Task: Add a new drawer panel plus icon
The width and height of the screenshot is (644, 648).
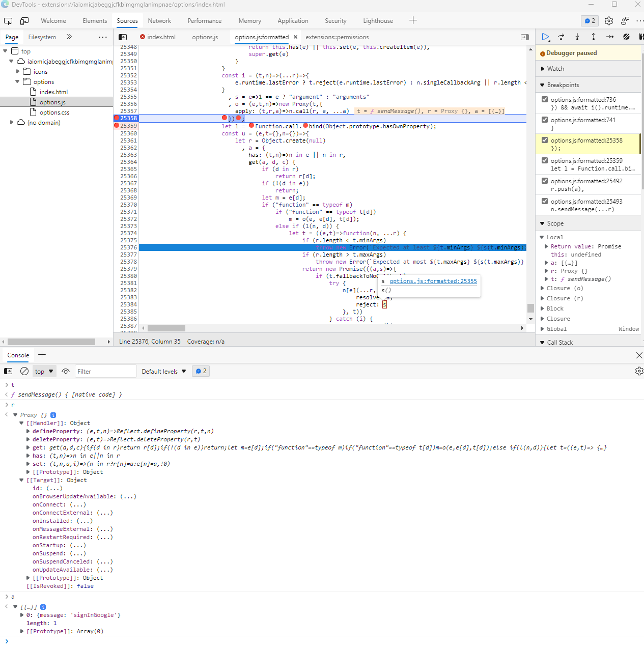Action: click(42, 355)
